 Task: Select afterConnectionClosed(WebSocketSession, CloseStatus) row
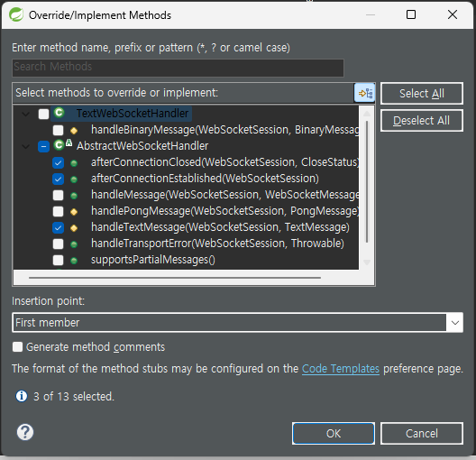225,162
